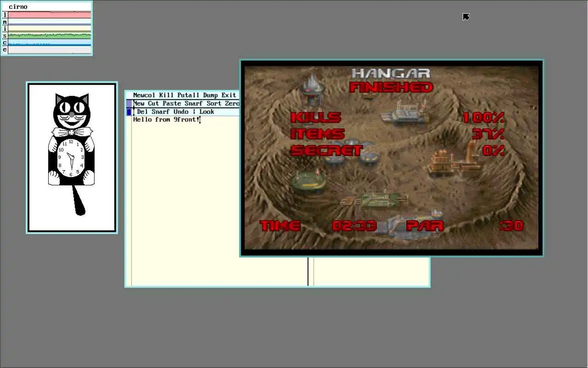Click the 0% secret value
The width and height of the screenshot is (588, 368).
tap(494, 150)
